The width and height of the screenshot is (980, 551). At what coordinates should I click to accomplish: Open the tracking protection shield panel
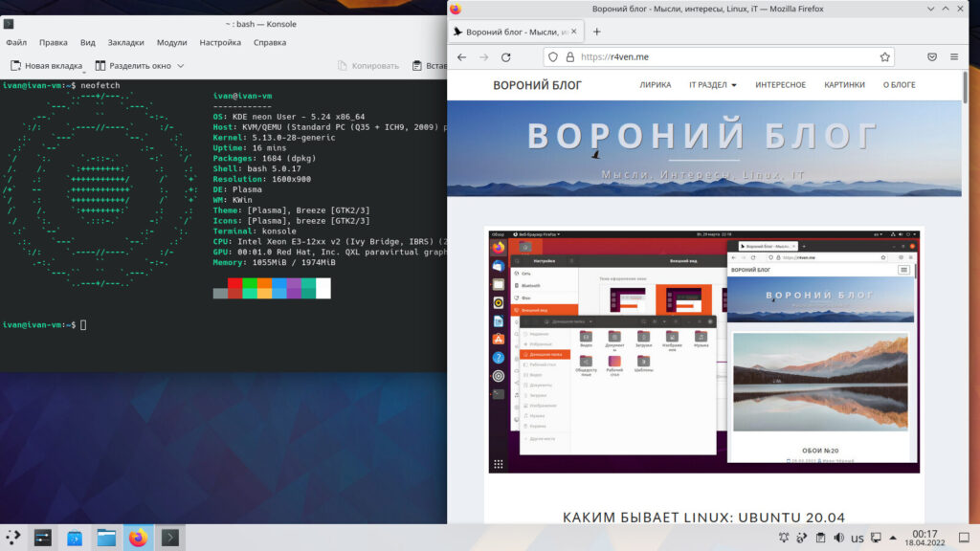(x=553, y=57)
